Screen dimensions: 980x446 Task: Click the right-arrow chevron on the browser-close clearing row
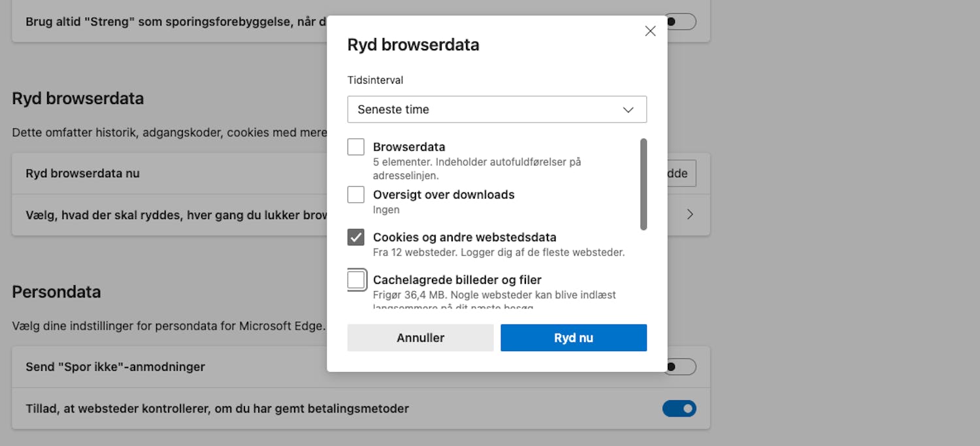coord(691,214)
